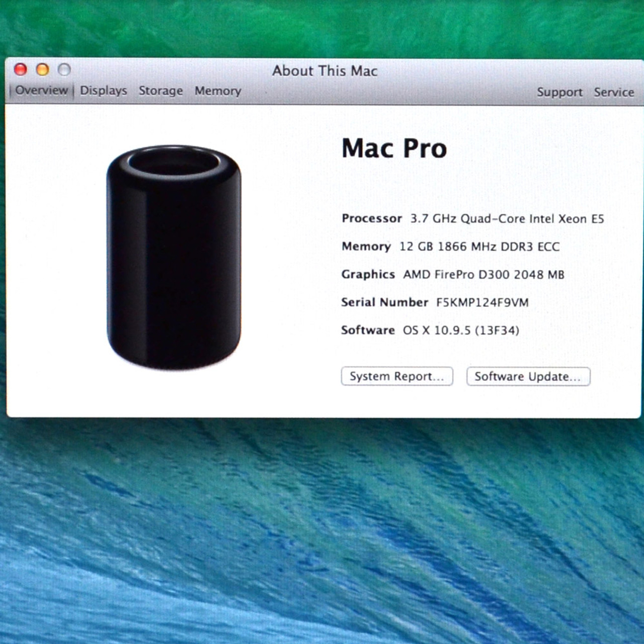Image resolution: width=644 pixels, height=644 pixels.
Task: Click the 12 GB 1866 MHz memory value
Action: pos(479,247)
